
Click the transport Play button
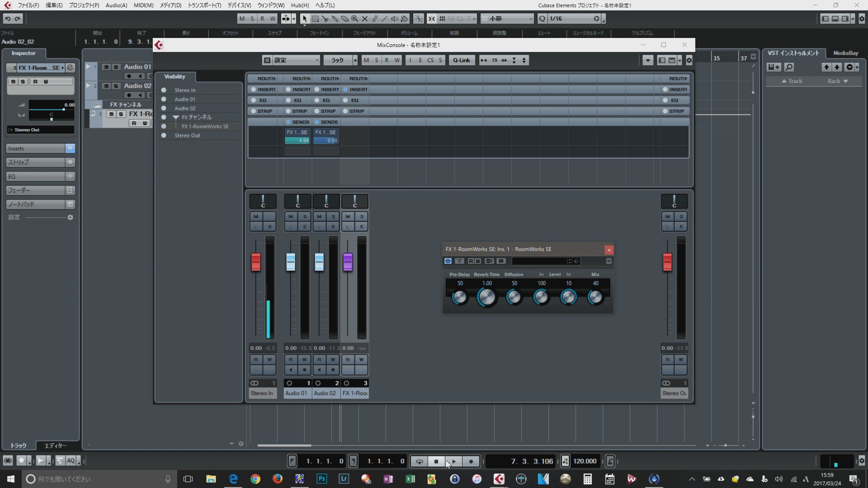click(454, 461)
